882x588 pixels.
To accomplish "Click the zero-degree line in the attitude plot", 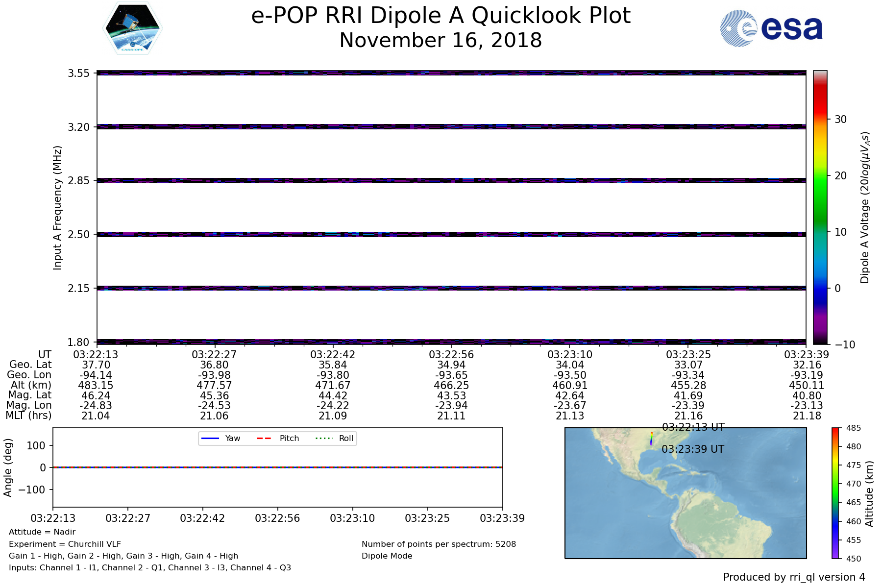I will (x=277, y=467).
